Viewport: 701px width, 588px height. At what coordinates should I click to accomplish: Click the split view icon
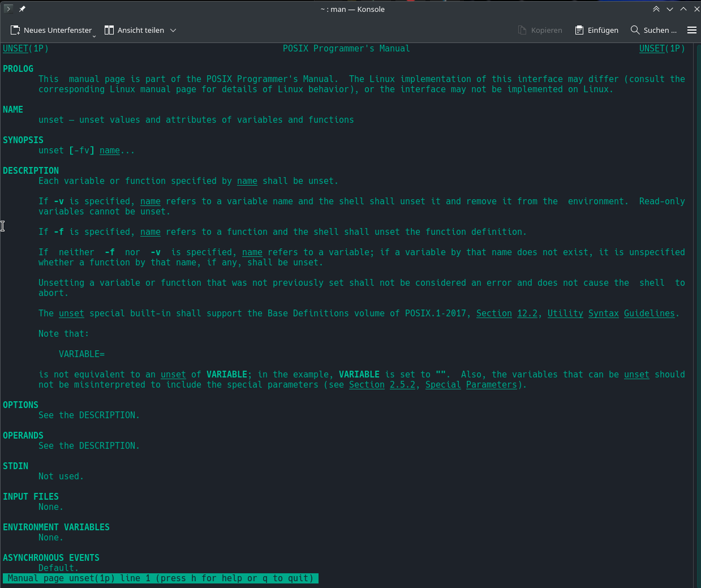[109, 30]
